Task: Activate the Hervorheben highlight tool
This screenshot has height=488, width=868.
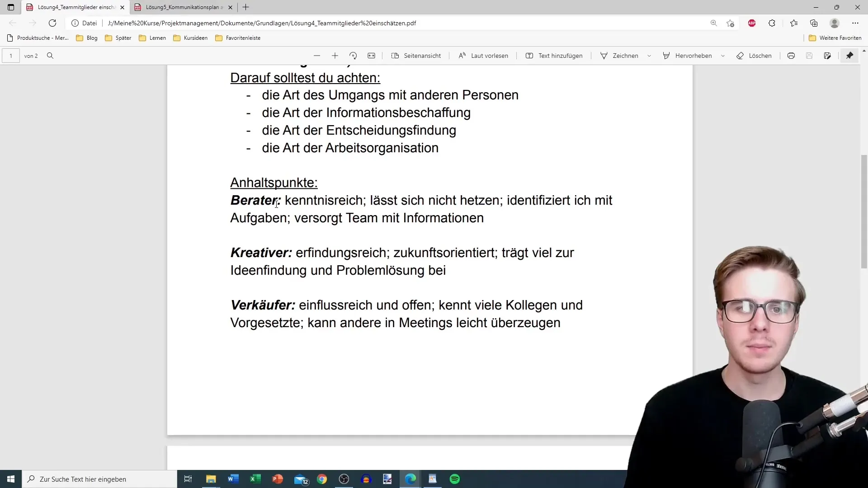Action: point(687,56)
